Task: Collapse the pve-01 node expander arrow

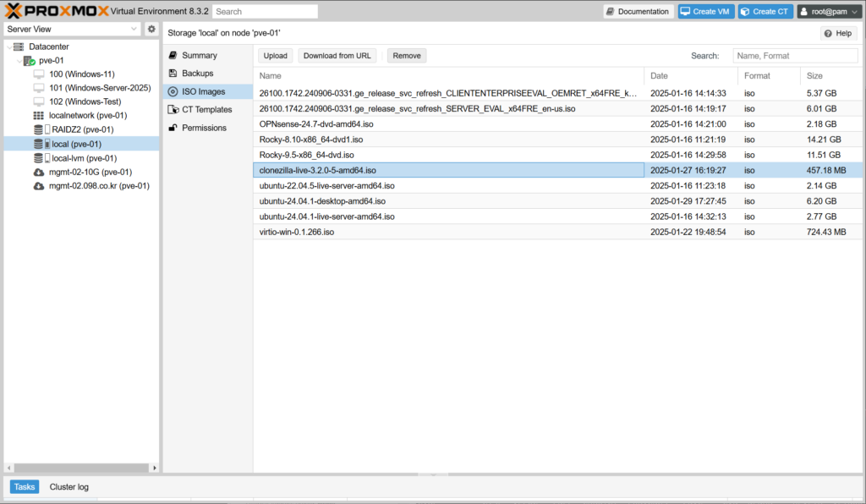Action: (x=19, y=61)
